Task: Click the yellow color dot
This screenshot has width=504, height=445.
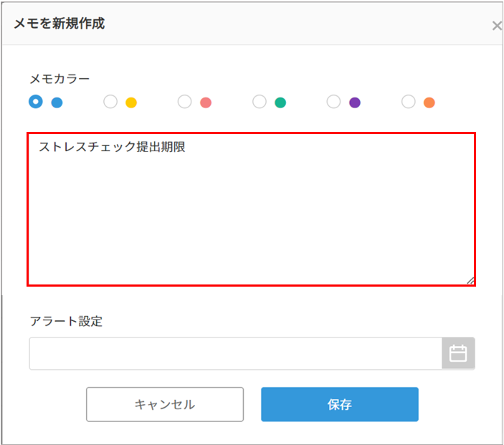Action: (131, 102)
